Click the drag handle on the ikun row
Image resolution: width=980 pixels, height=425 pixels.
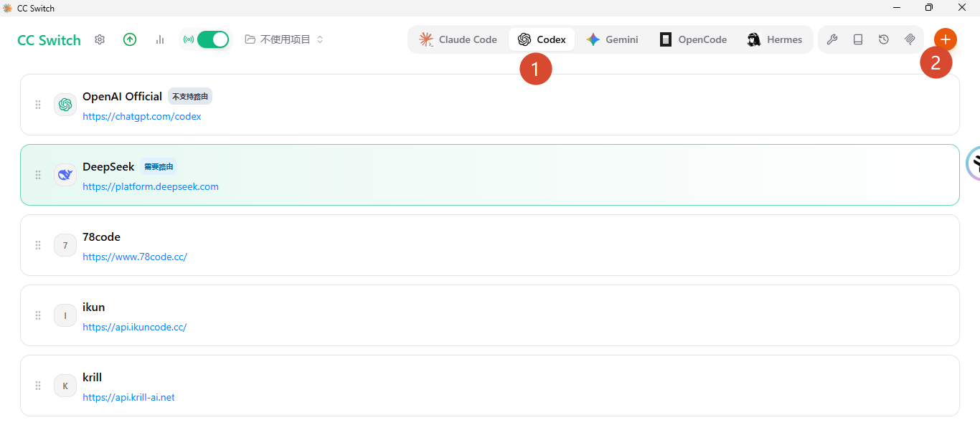(x=38, y=315)
